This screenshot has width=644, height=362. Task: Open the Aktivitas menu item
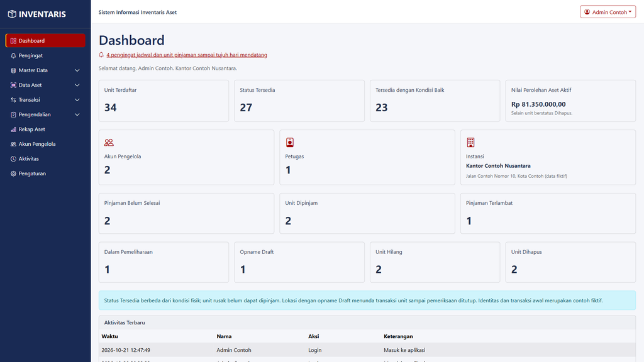point(45,159)
